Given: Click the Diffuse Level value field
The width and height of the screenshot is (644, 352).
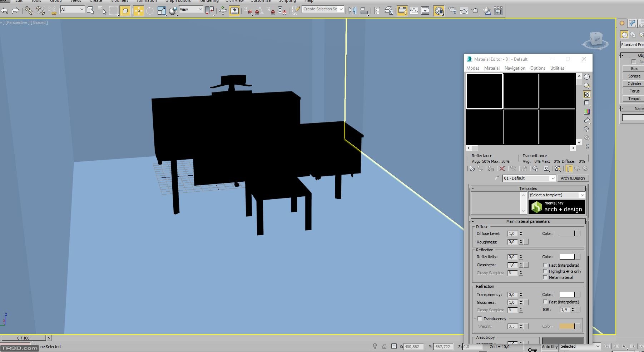Looking at the screenshot, I should (x=512, y=233).
